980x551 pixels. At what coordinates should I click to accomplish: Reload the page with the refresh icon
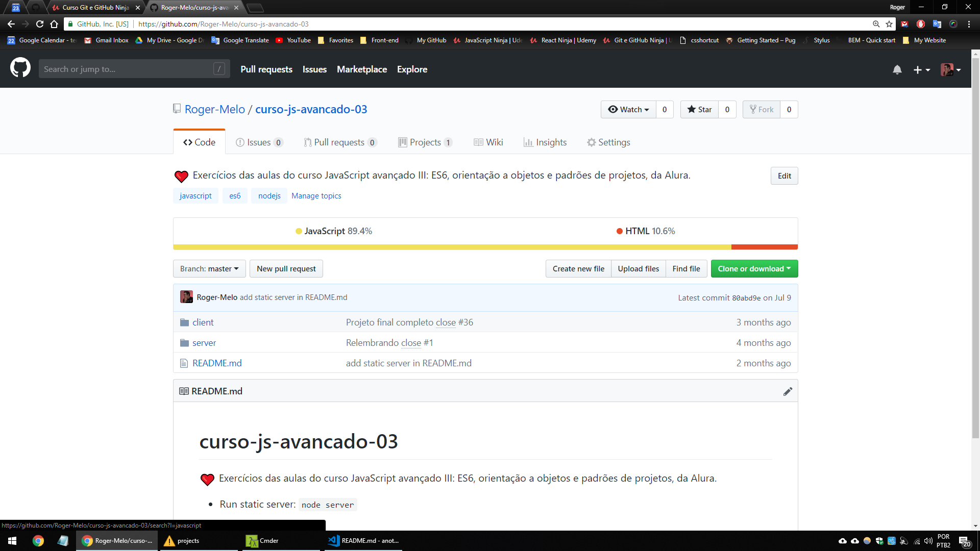40,24
